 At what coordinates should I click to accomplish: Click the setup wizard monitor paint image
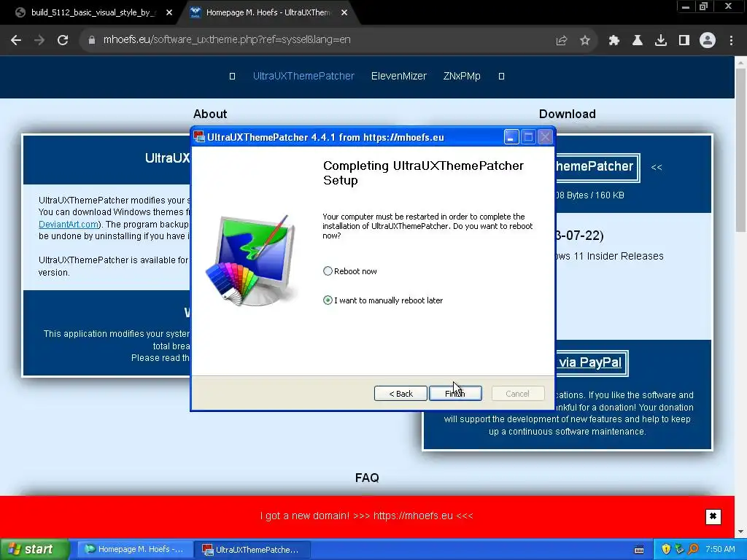pos(251,259)
